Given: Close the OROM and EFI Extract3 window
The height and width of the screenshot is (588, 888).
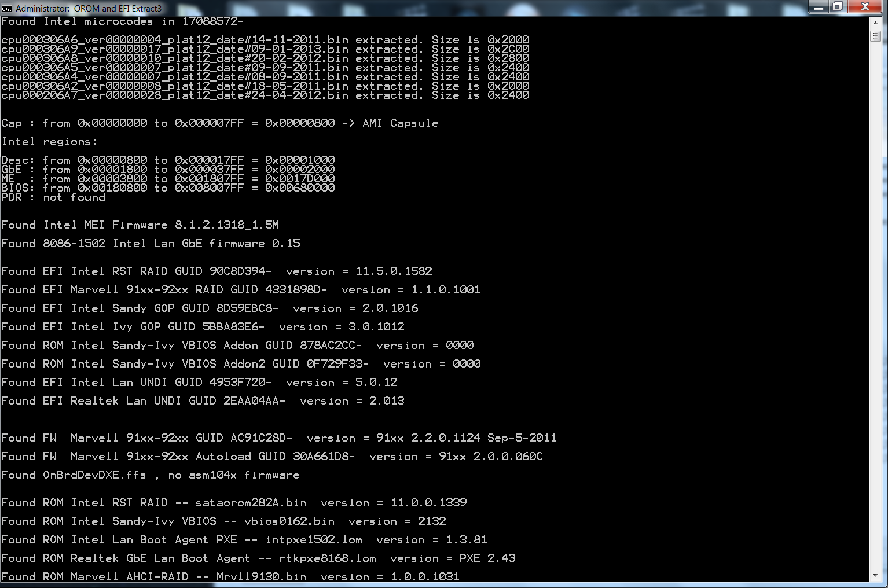Looking at the screenshot, I should pos(865,7).
